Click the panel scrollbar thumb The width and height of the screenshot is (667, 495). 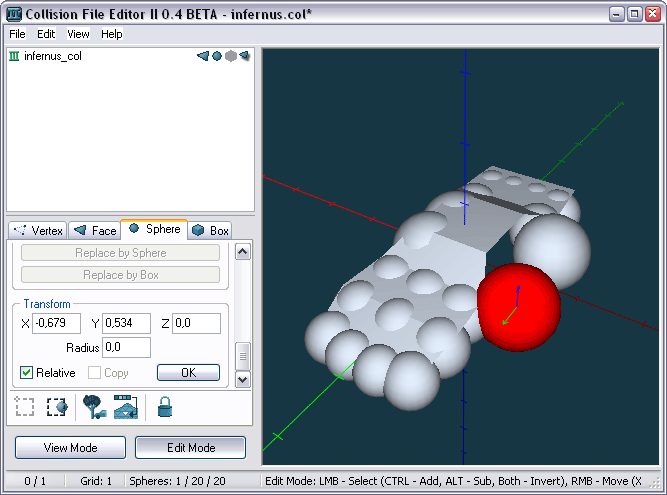pyautogui.click(x=243, y=356)
